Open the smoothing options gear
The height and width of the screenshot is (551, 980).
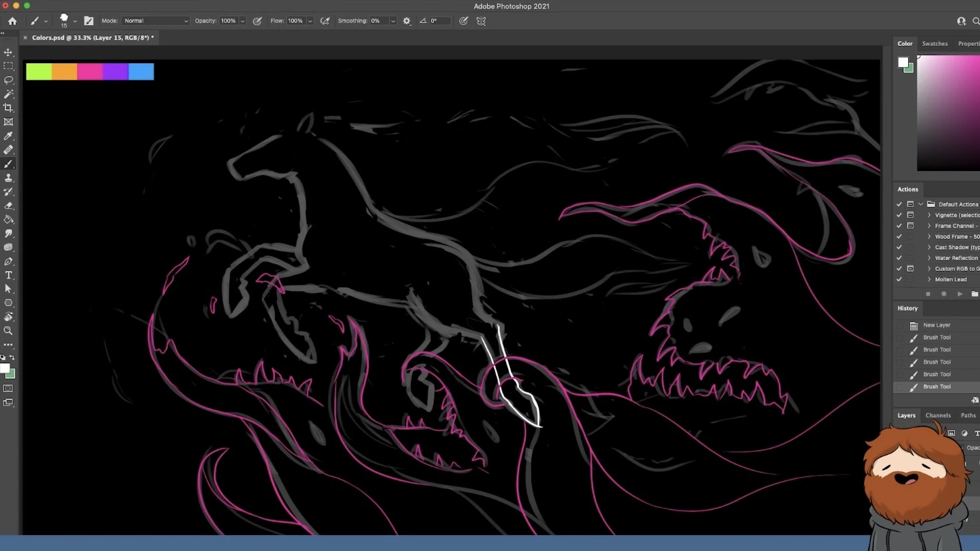pos(407,21)
